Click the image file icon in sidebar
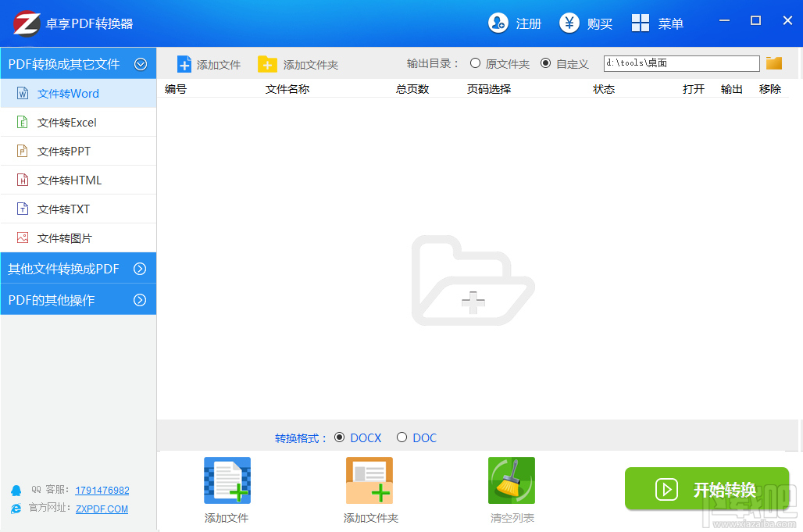803x532 pixels. click(22, 237)
